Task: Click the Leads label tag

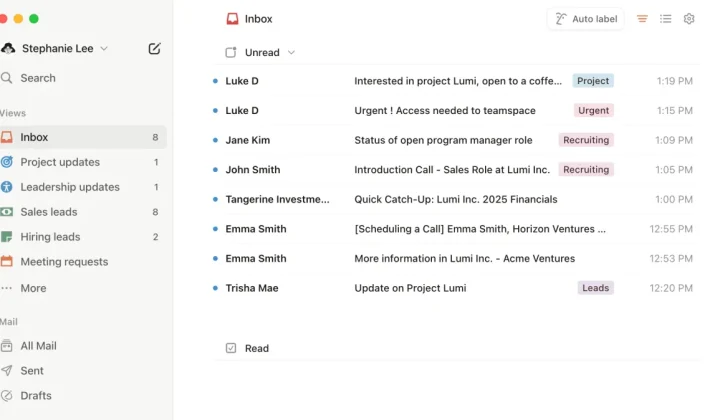Action: coord(596,288)
